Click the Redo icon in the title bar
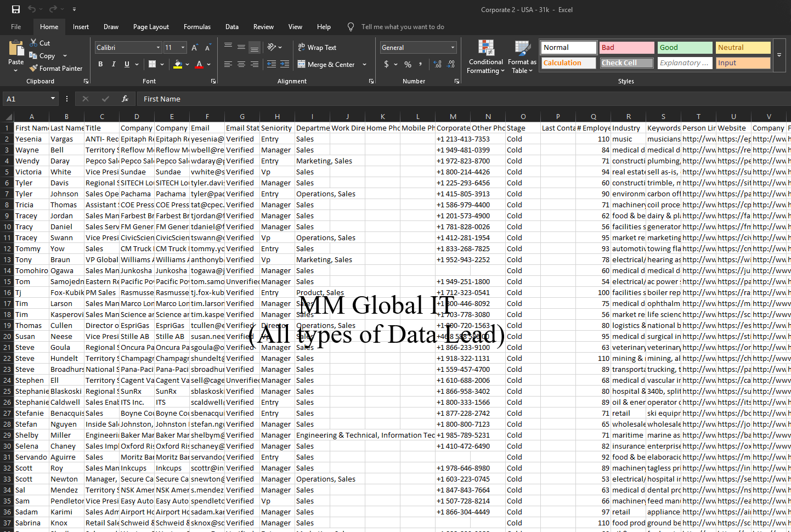Viewport: 791px width, 532px height. [x=53, y=9]
